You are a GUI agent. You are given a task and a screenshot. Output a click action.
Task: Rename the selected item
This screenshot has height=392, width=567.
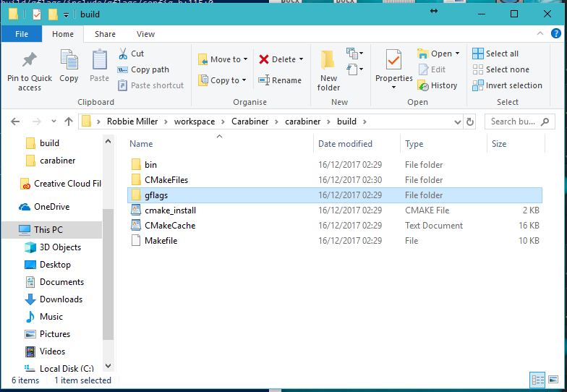280,80
